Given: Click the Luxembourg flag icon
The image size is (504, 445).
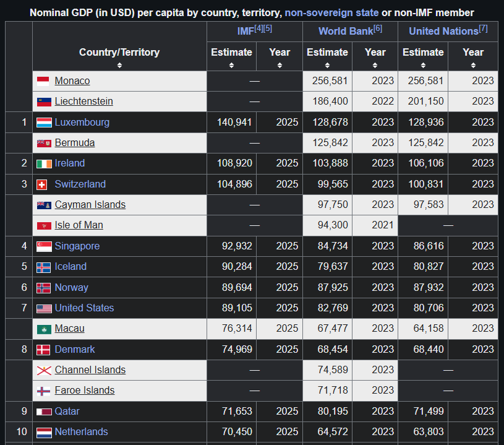Looking at the screenshot, I should coord(44,123).
